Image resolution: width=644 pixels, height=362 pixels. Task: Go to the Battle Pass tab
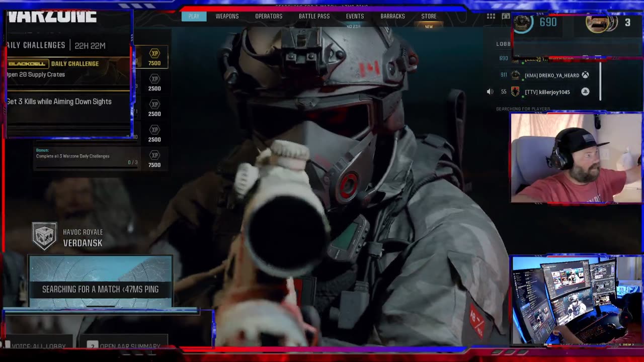click(x=314, y=16)
